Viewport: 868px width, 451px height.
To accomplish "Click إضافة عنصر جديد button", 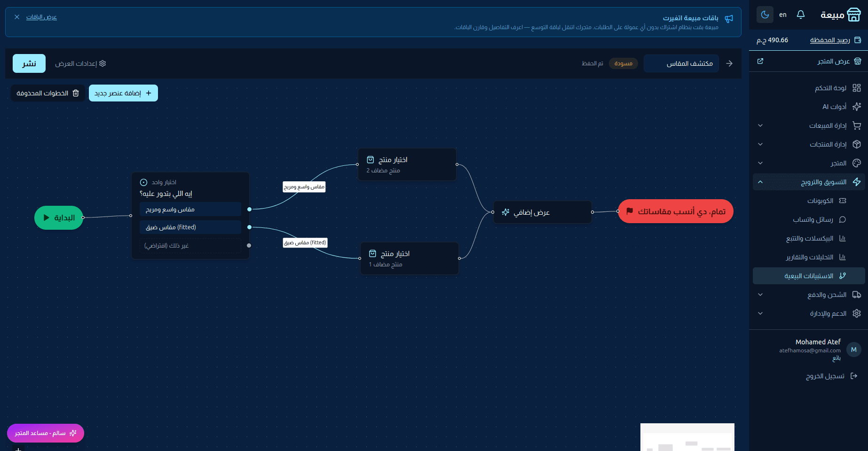I will (x=123, y=93).
